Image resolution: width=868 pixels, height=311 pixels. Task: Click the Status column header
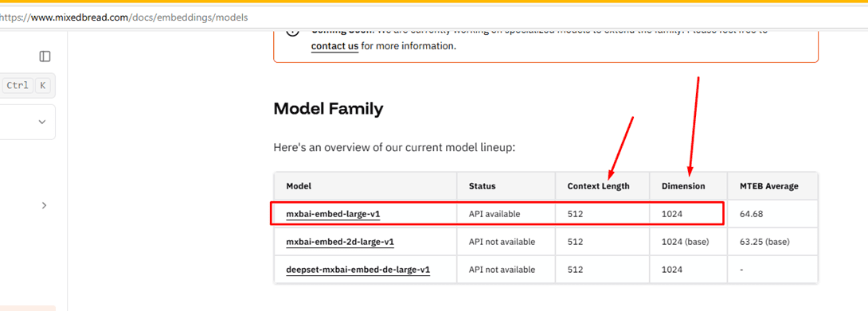[506, 186]
